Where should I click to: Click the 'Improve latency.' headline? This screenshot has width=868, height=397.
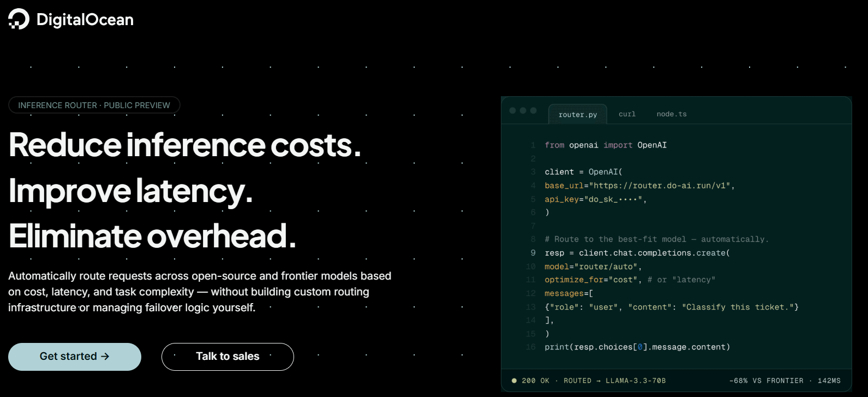[130, 191]
